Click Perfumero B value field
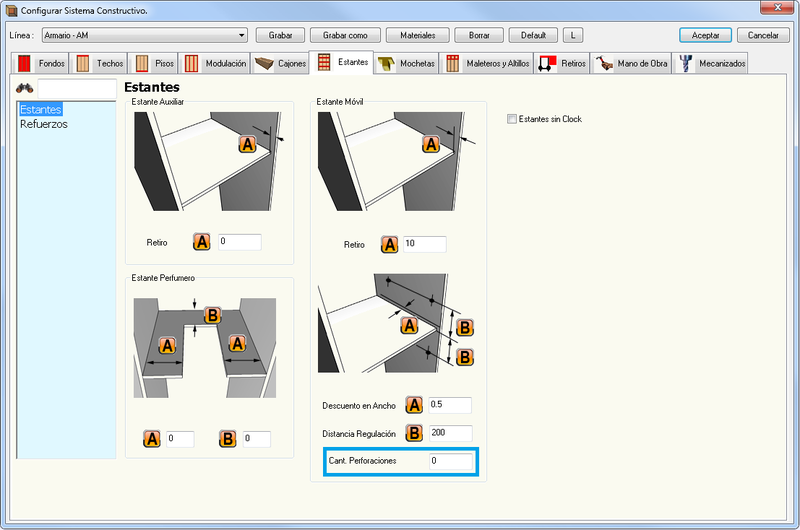Screen dimensions: 800x530 pyautogui.click(x=257, y=439)
